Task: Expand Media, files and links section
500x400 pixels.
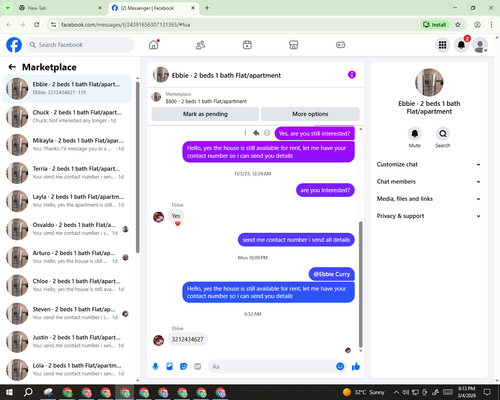Action: tap(429, 199)
